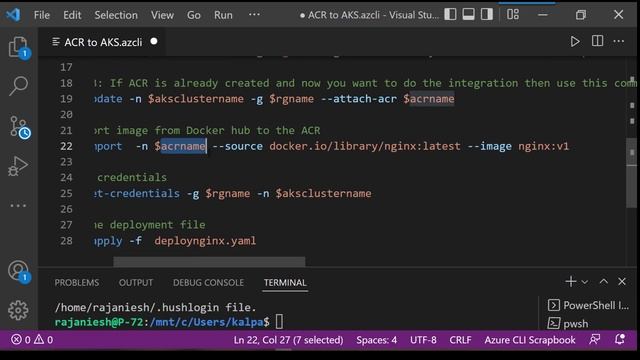
Task: Open Customize Layout icon
Action: 513,15
